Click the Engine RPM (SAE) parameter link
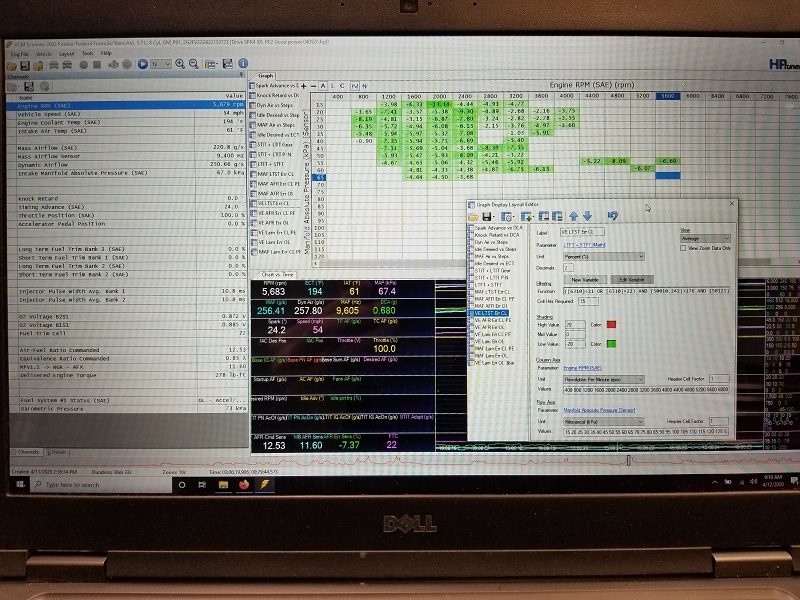The width and height of the screenshot is (800, 600). click(x=582, y=368)
